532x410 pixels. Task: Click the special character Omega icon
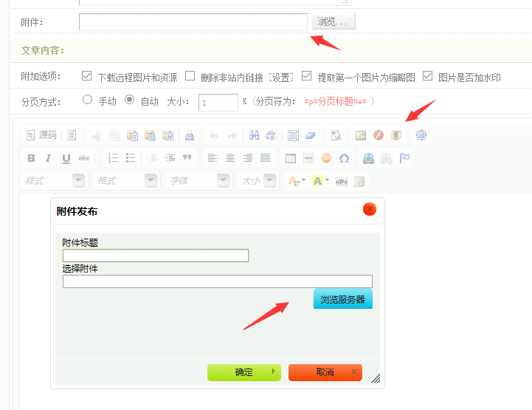(x=344, y=158)
